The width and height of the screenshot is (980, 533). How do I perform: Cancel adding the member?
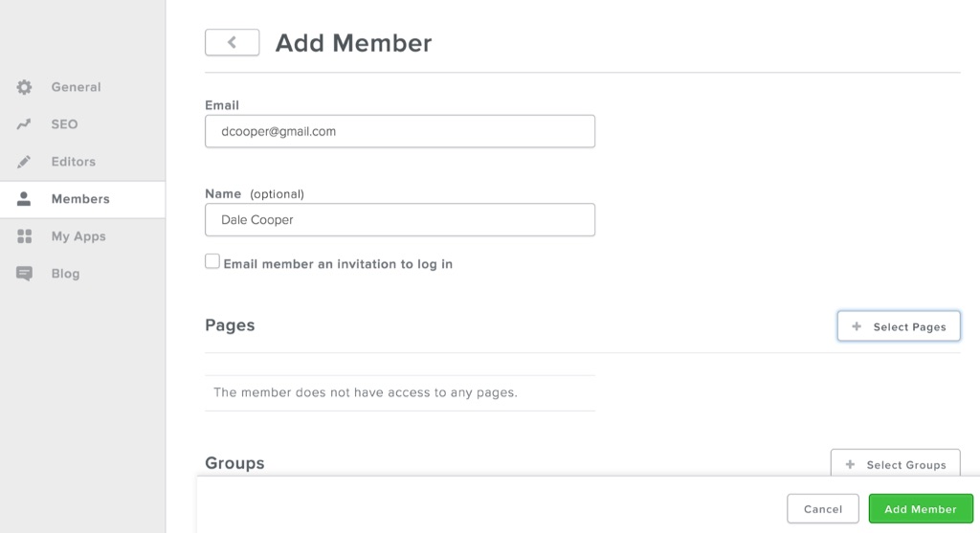[823, 509]
